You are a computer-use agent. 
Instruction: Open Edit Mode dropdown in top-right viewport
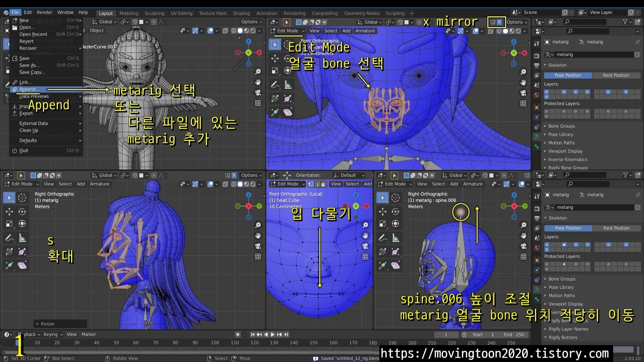point(287,31)
